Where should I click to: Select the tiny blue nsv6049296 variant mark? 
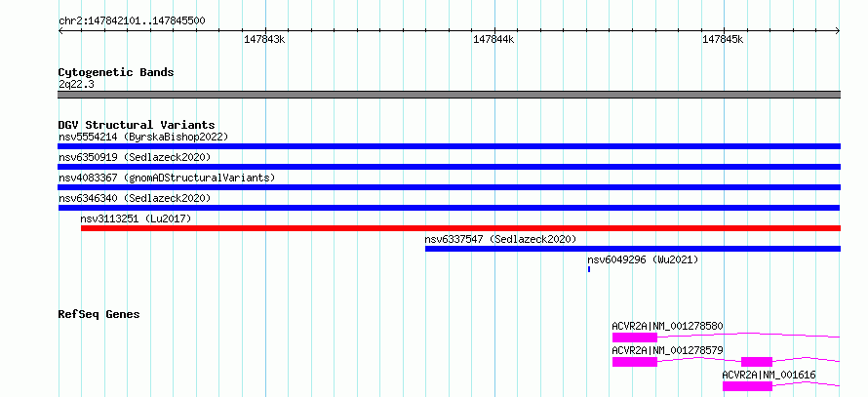tap(589, 269)
